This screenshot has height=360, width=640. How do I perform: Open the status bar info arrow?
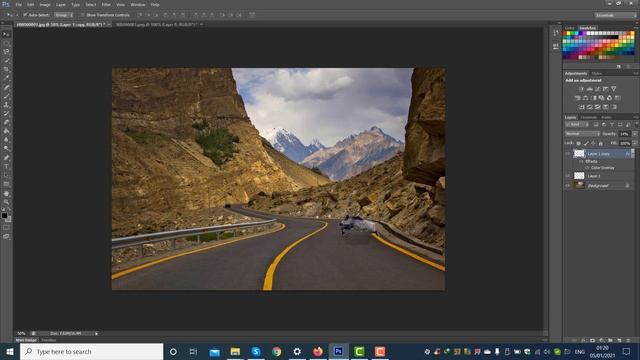tap(97, 333)
